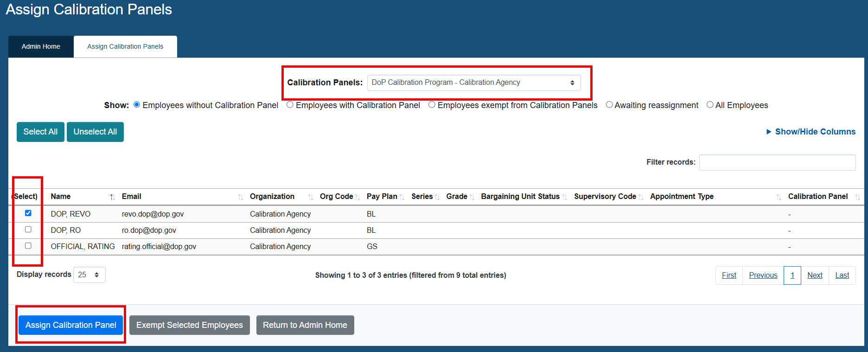868x352 pixels.
Task: Open the Assign Calibration Panels tab
Action: click(x=125, y=46)
